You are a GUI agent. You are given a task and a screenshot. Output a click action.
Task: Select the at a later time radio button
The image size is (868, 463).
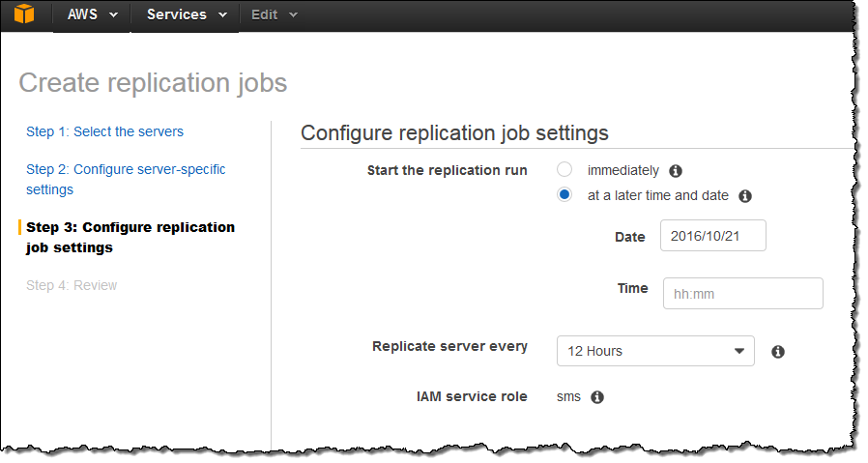point(564,195)
